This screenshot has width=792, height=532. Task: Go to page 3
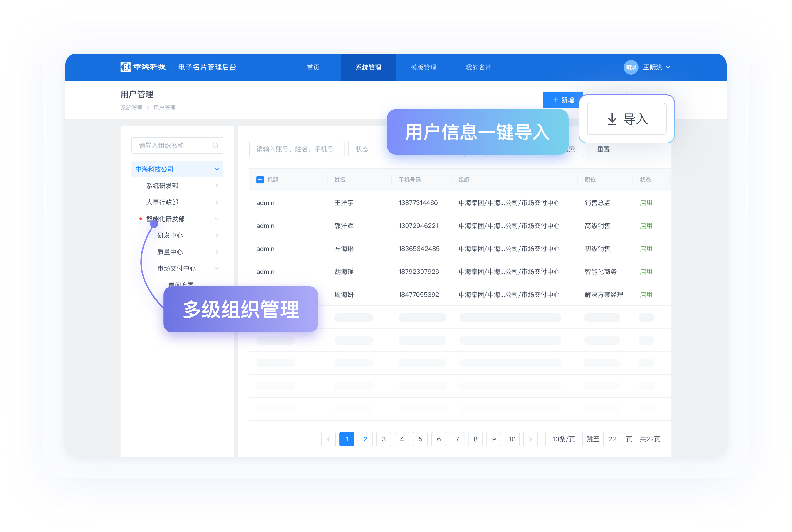click(384, 439)
